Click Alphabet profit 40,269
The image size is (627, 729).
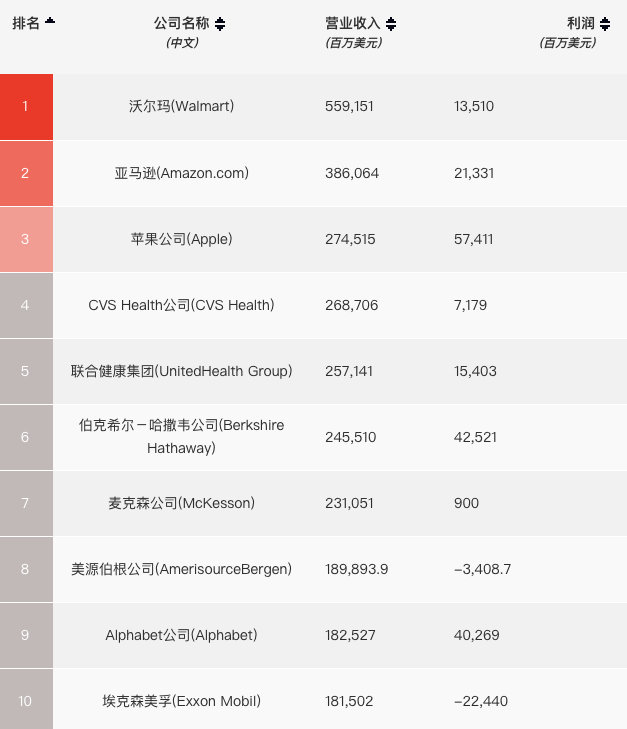pos(477,636)
